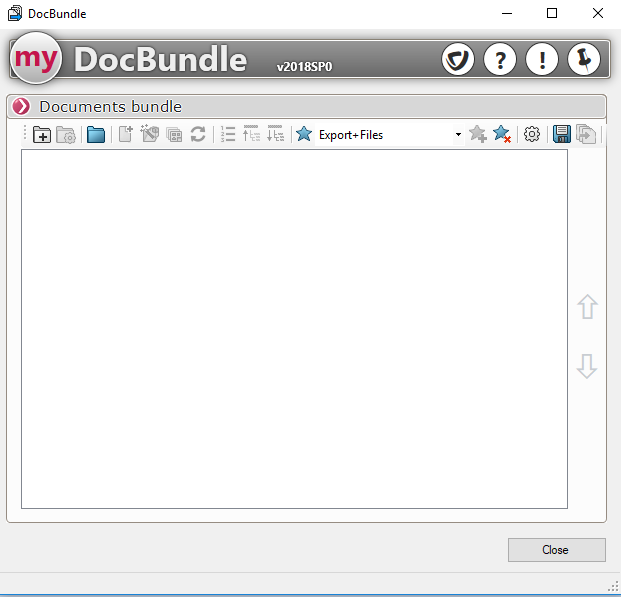Collapse the Documents bundle section
The image size is (621, 597).
[21, 107]
